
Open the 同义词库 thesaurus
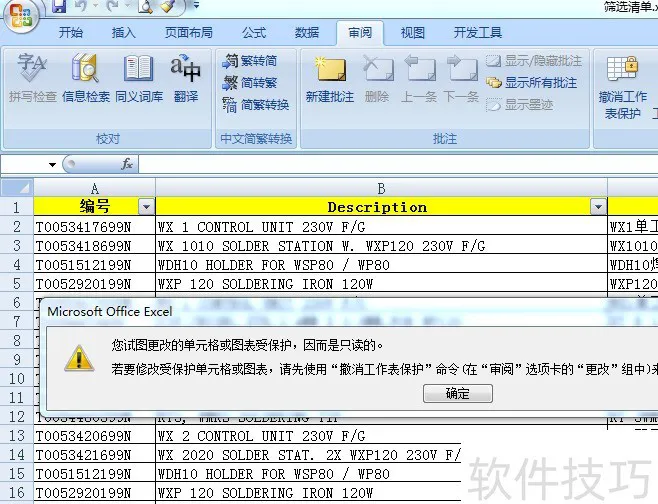pos(139,78)
